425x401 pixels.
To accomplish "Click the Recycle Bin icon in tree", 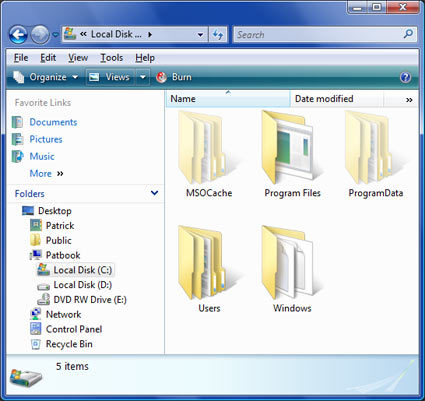I will coord(36,344).
